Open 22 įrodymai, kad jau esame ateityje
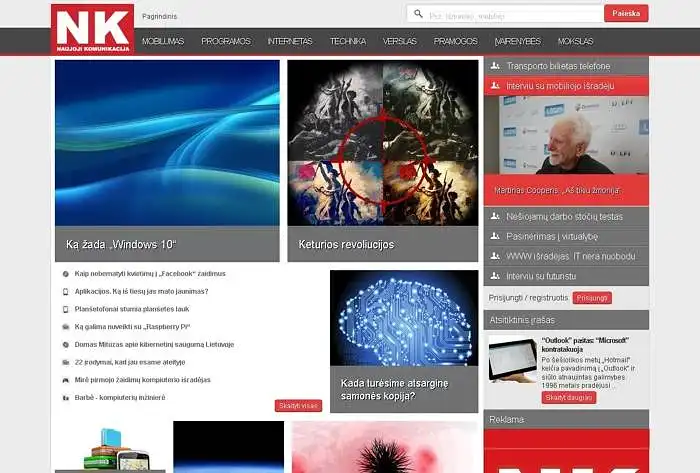The width and height of the screenshot is (700, 473). point(129,362)
